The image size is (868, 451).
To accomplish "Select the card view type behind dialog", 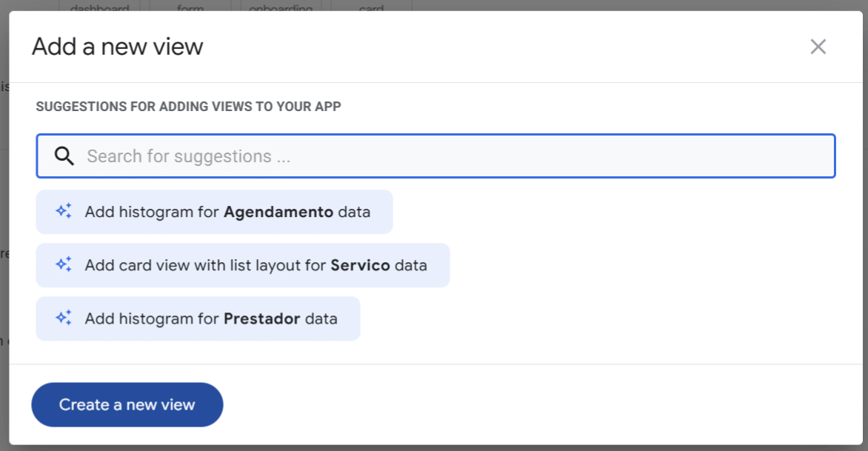I will (x=371, y=7).
